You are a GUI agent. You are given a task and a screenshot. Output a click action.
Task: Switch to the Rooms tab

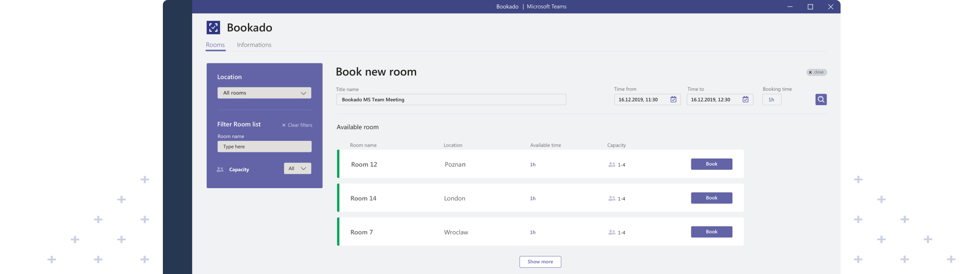(x=215, y=45)
